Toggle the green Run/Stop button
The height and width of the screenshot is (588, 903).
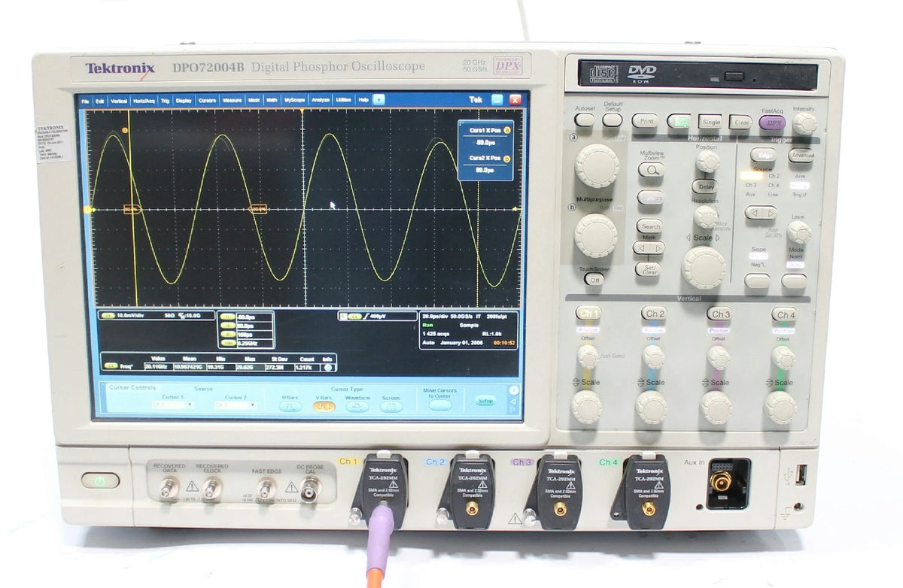pos(679,121)
